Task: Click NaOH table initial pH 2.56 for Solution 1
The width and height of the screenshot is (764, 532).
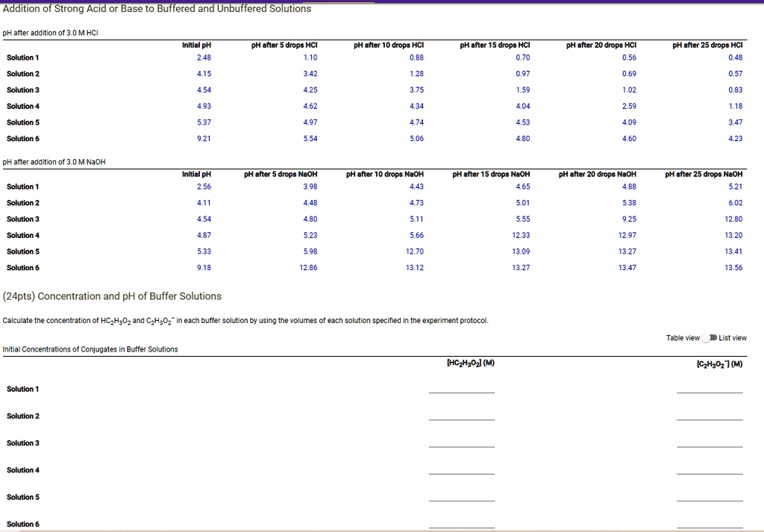Action: [204, 187]
